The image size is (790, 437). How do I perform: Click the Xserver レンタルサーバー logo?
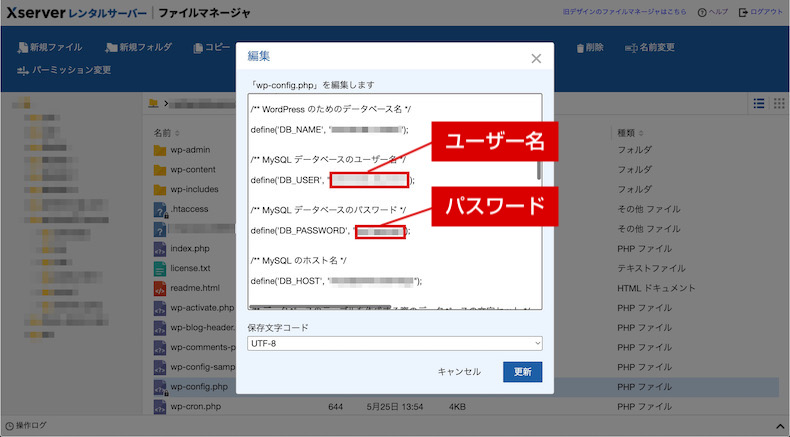pyautogui.click(x=77, y=13)
